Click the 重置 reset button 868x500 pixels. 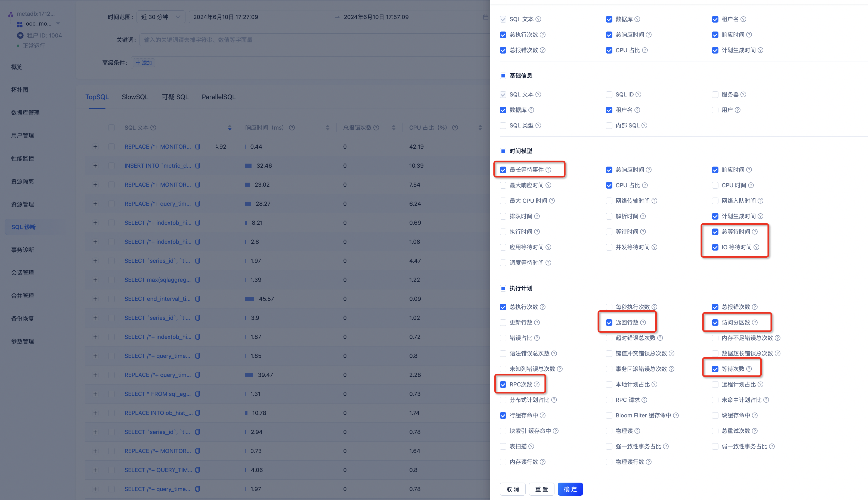point(541,489)
